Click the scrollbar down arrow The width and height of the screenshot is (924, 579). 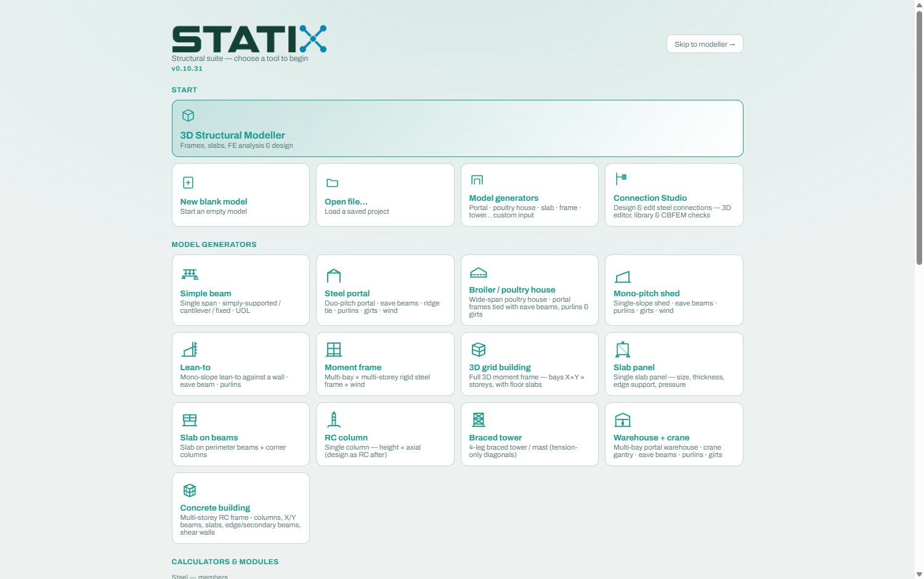pyautogui.click(x=919, y=574)
